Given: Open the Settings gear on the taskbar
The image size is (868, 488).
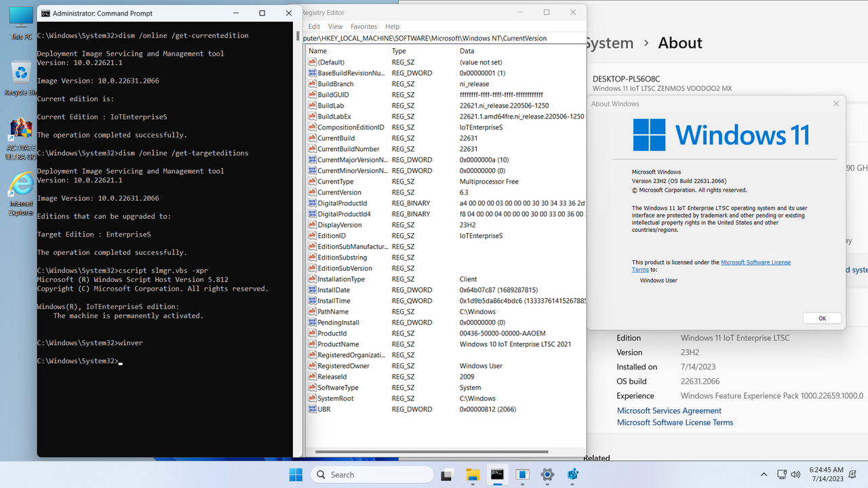Looking at the screenshot, I should click(x=547, y=474).
